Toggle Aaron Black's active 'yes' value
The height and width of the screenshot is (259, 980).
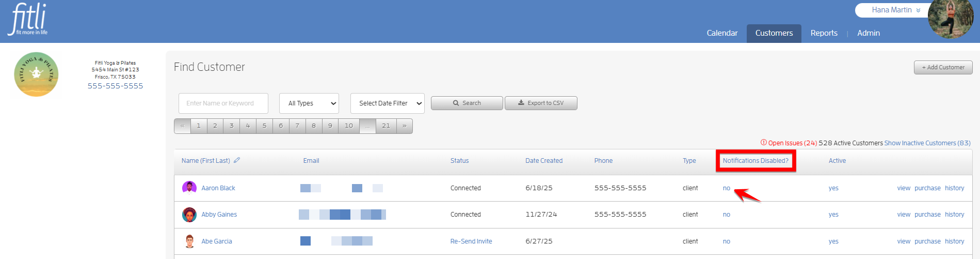833,188
